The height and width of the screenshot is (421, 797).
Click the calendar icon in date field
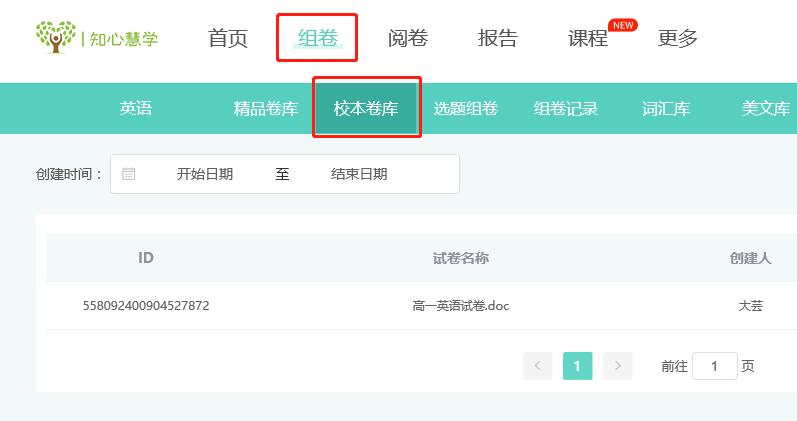[129, 174]
